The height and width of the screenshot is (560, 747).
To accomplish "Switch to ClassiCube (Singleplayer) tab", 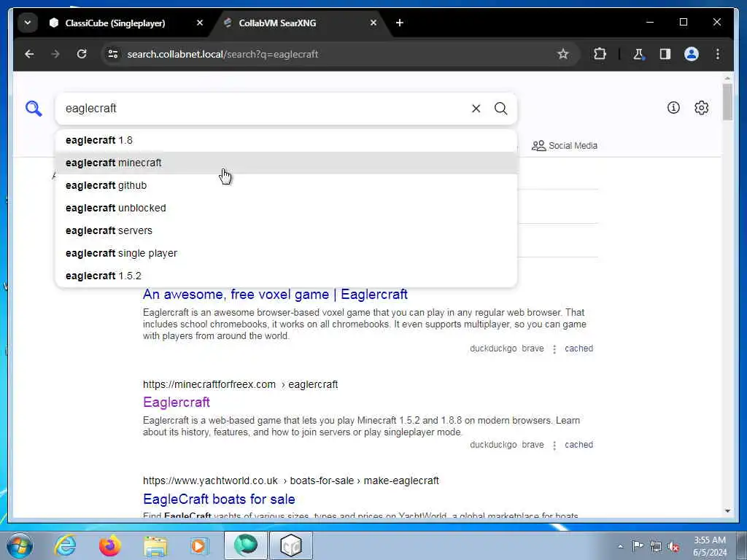I will coord(115,23).
